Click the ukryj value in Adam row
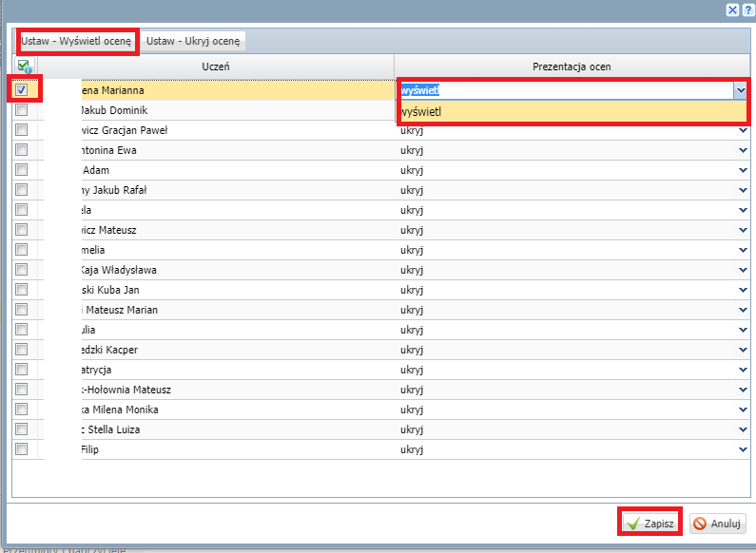The image size is (756, 553). pyautogui.click(x=412, y=170)
